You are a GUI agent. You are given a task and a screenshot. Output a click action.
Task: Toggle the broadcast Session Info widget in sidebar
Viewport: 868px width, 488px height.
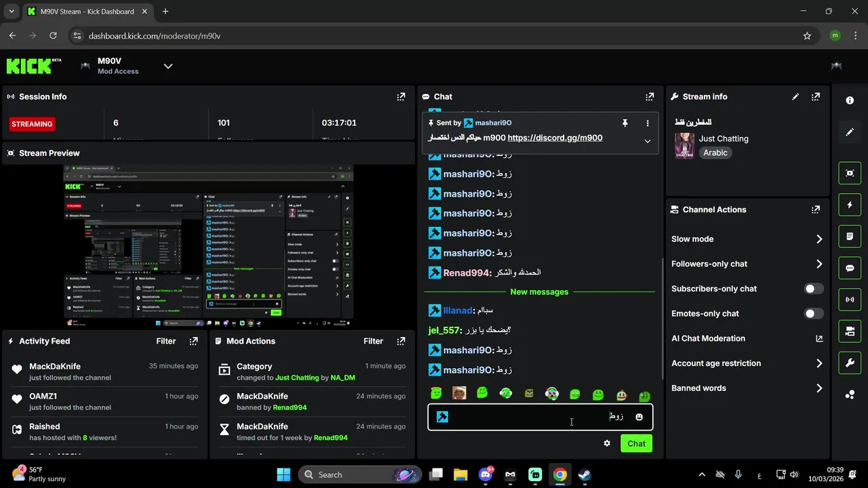[850, 300]
